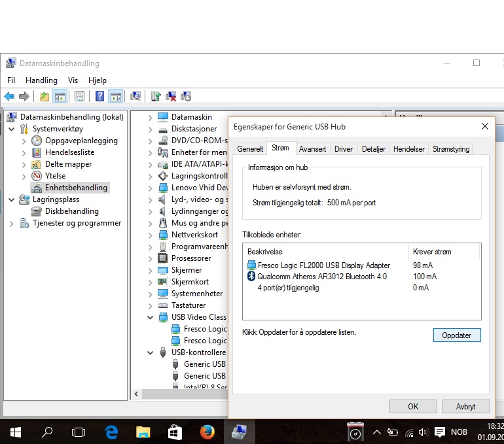
Task: Expand the Delte mapper node
Action: tap(24, 165)
